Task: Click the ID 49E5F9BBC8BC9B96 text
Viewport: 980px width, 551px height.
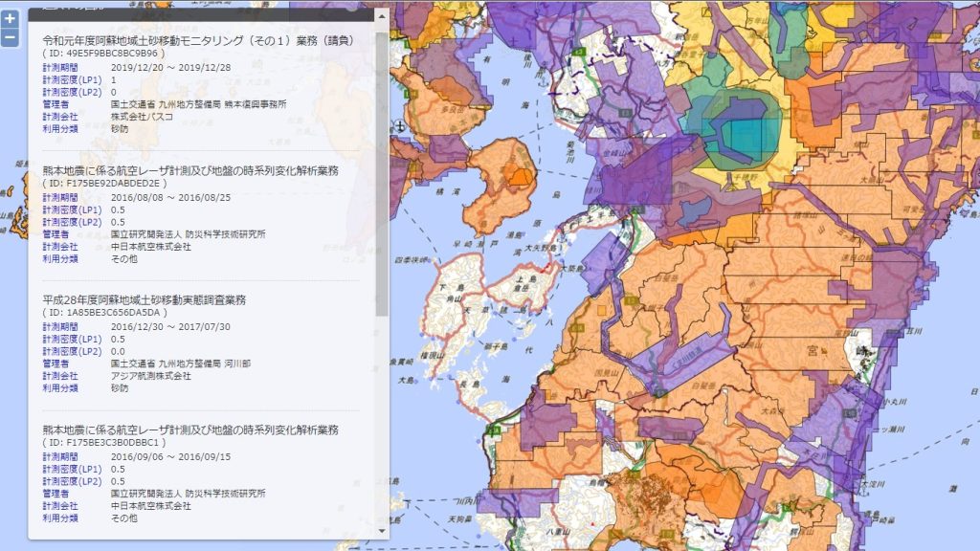Action: [x=109, y=54]
